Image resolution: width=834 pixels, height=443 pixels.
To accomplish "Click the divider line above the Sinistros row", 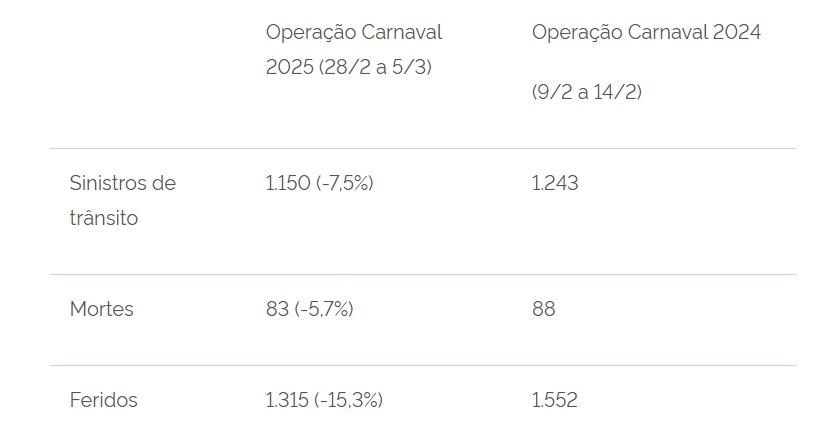I will [x=422, y=149].
